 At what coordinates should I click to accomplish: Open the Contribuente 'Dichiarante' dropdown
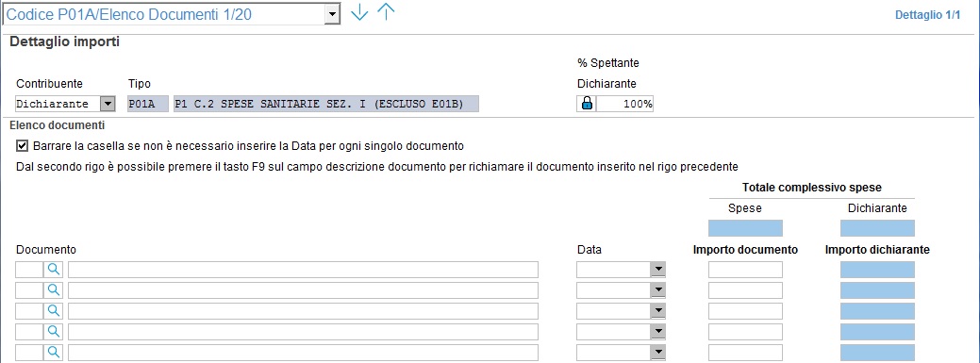[108, 104]
